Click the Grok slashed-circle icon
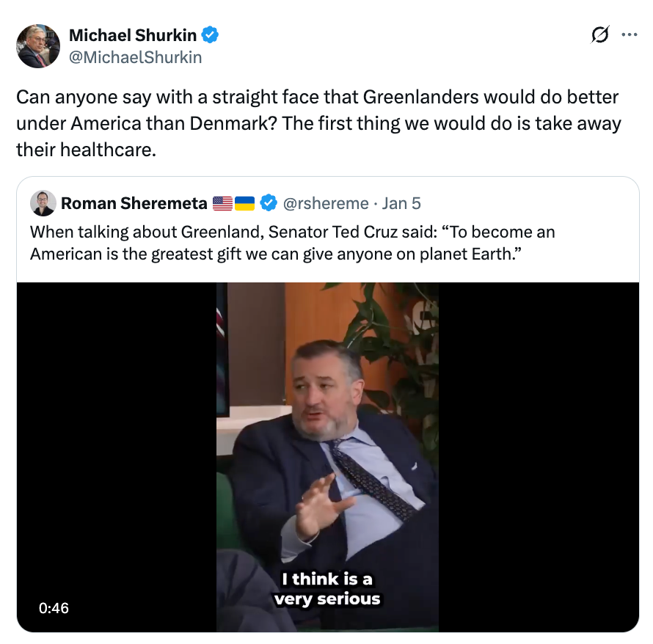 point(600,34)
